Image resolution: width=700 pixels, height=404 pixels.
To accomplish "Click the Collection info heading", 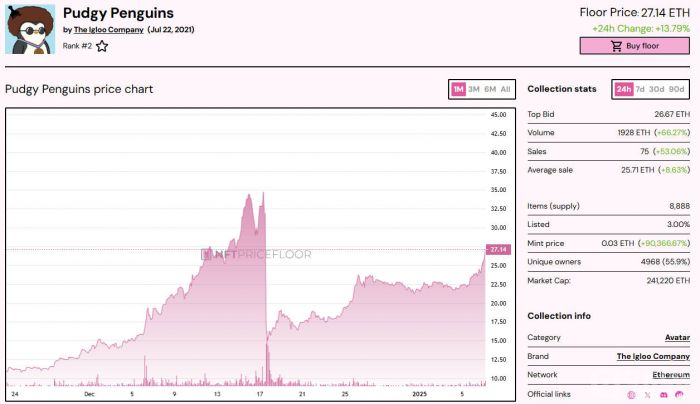I will point(559,316).
